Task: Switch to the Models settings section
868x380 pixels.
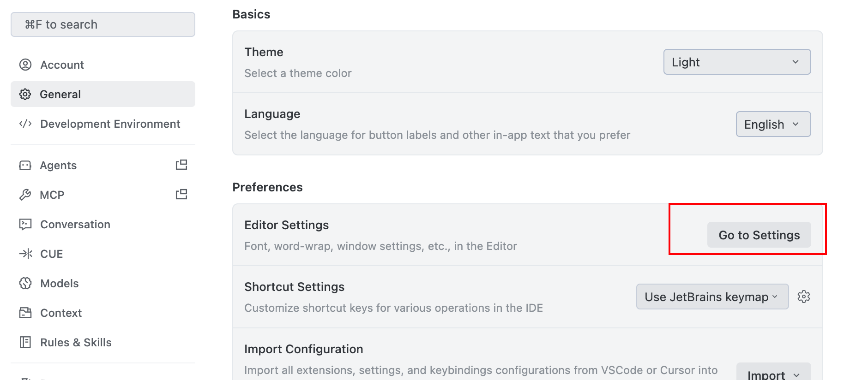Action: [x=60, y=283]
